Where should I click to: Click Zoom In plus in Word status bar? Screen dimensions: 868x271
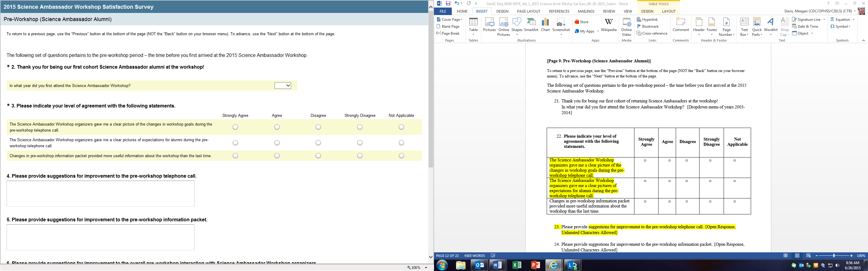pos(851,256)
